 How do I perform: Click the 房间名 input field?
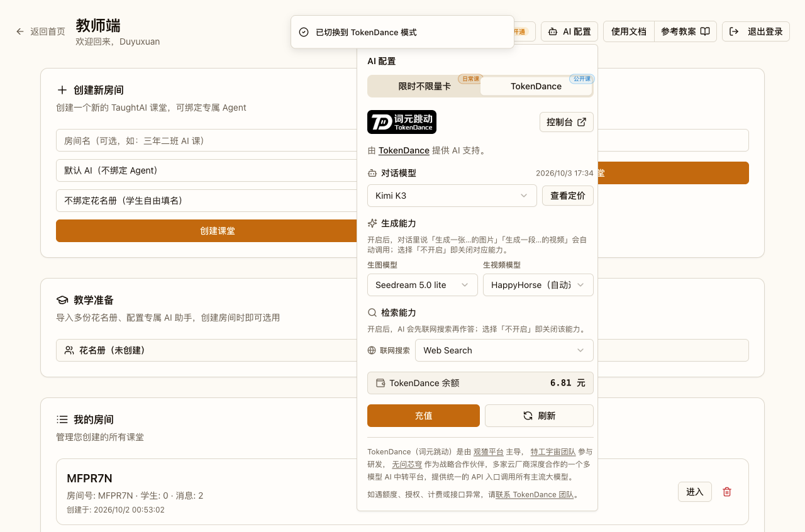pyautogui.click(x=208, y=140)
